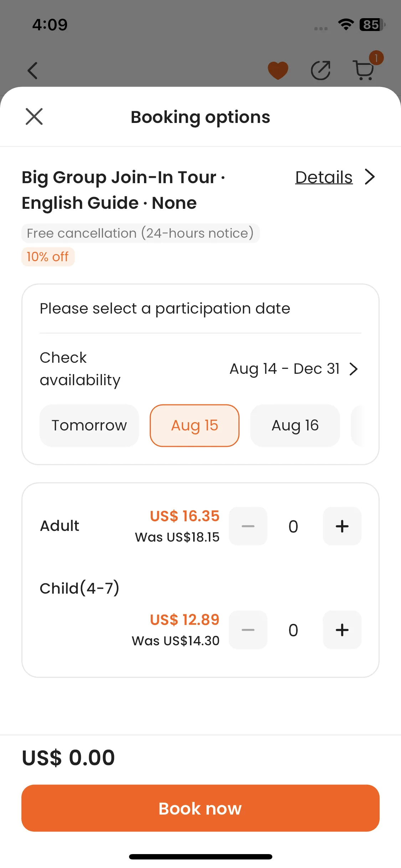Tap the share icon
Image resolution: width=401 pixels, height=868 pixels.
pyautogui.click(x=320, y=71)
